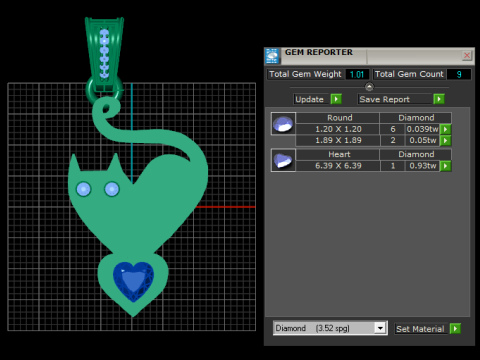The height and width of the screenshot is (360, 480).
Task: Click the count cell showing 6
Action: (x=393, y=129)
